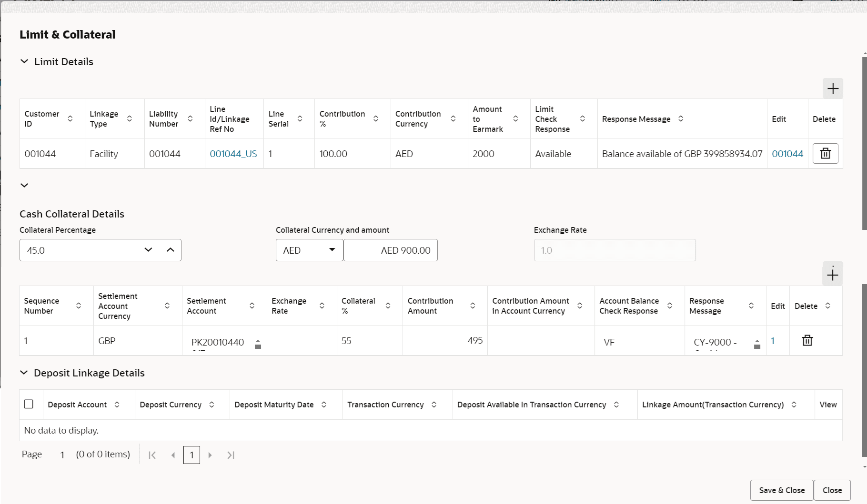This screenshot has height=504, width=867.
Task: Add a new Cash Collateral Details row
Action: click(833, 274)
